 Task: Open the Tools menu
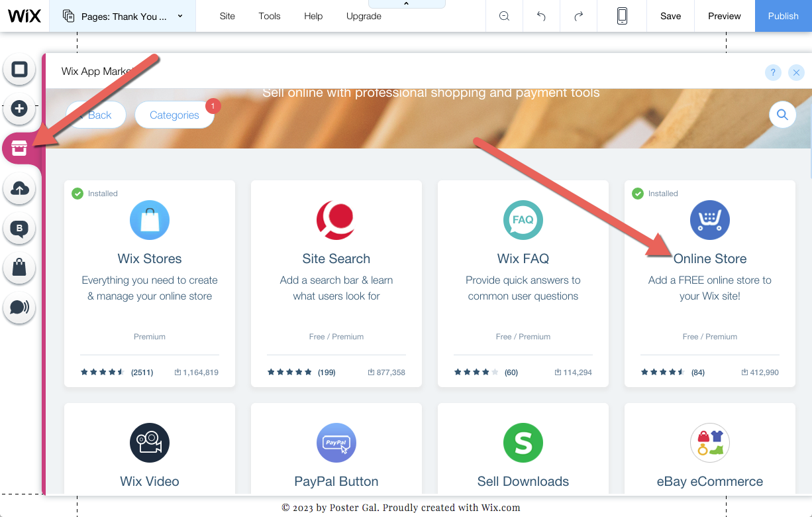270,16
